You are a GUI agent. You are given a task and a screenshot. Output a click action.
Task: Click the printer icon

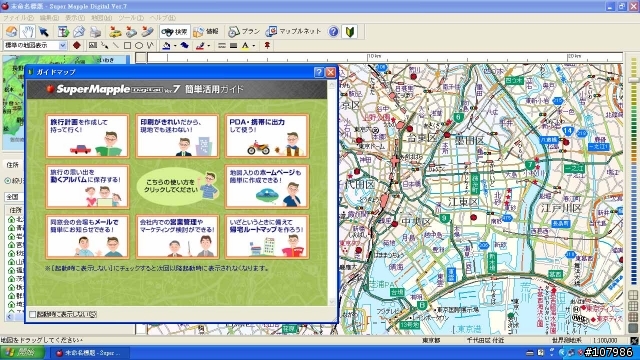tap(95, 31)
